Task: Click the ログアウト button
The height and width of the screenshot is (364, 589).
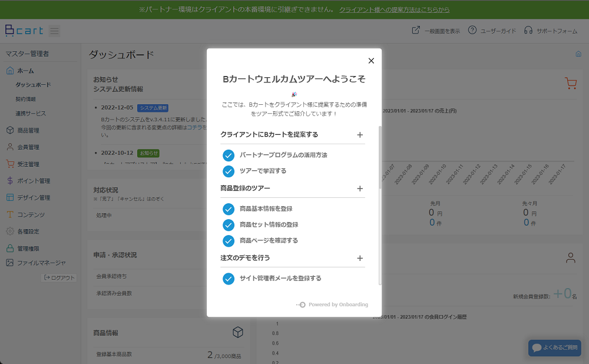Action: (59, 277)
